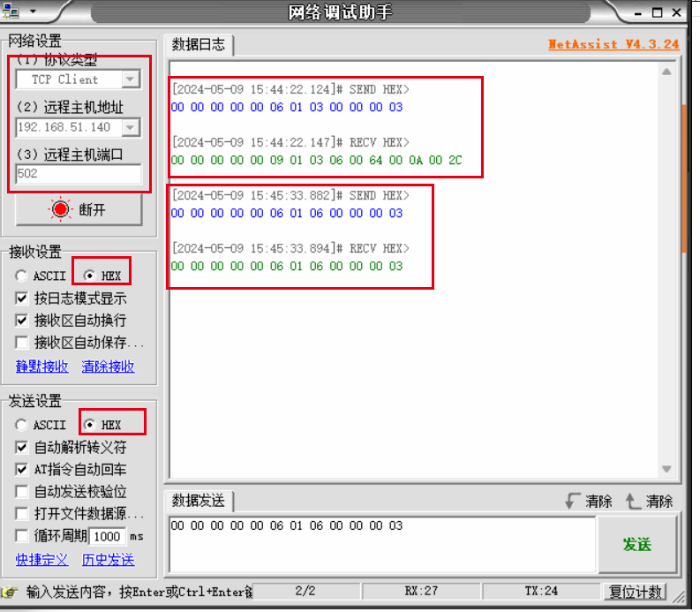Toggle 接收区自动换行 checkbox

point(21,321)
